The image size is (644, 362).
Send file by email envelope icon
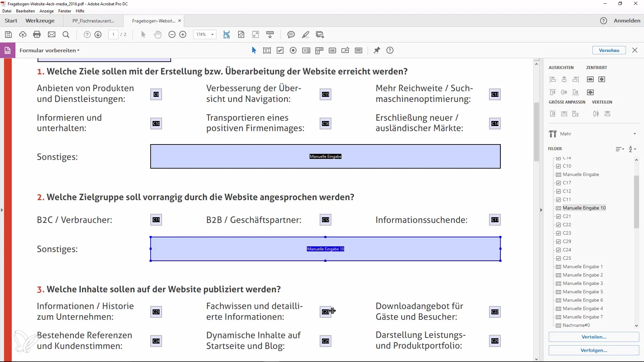pos(51,35)
